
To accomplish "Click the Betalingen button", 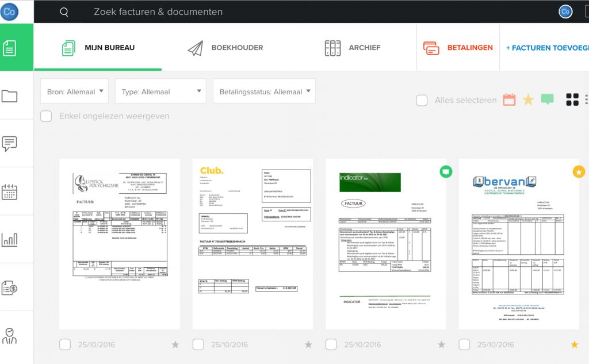I will point(458,48).
